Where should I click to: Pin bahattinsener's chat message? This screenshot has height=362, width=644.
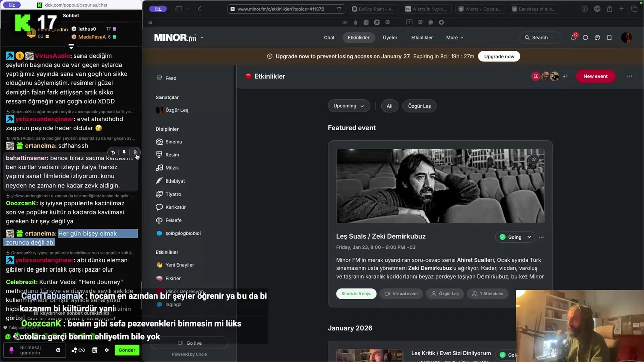tap(124, 152)
